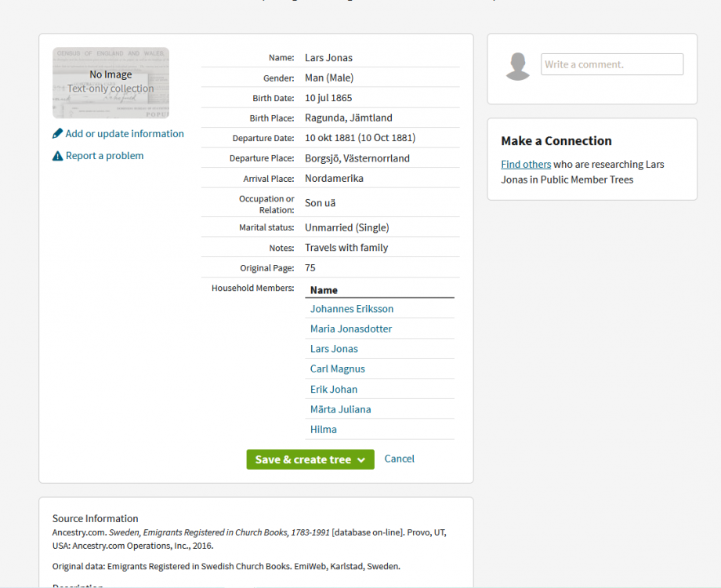Expand the Save & create tree dropdown arrow
The image size is (721, 588).
pyautogui.click(x=361, y=460)
